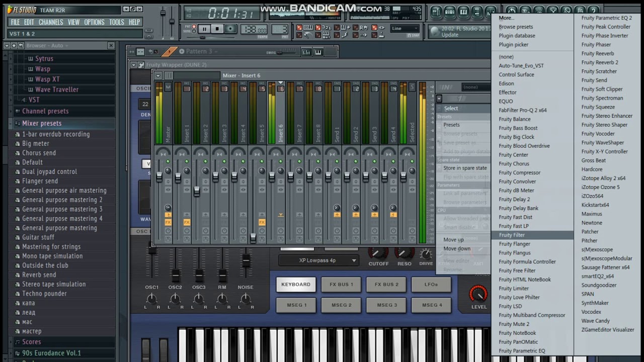
Task: Click FX button on Master mixer track
Action: (x=168, y=222)
